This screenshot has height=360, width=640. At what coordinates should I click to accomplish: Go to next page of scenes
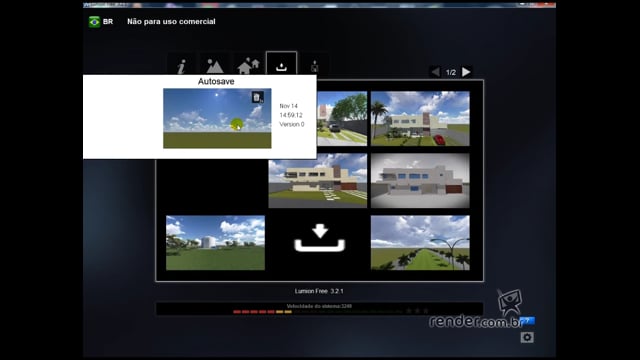[x=466, y=72]
